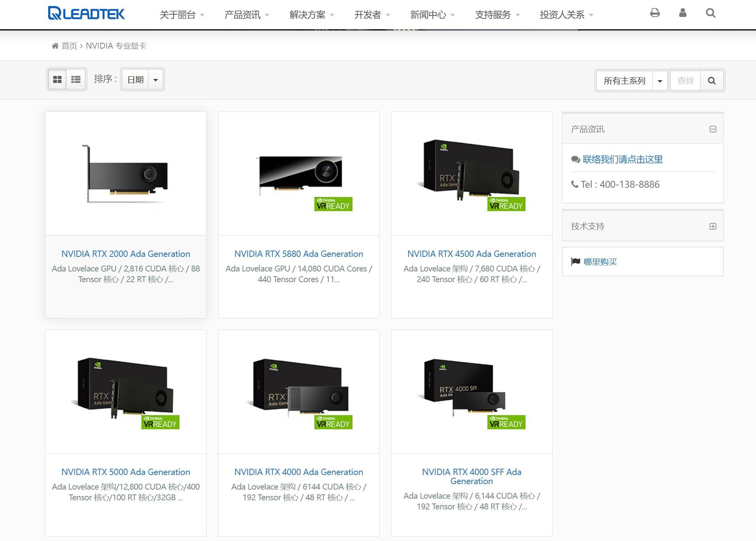Click the home icon in breadcrumb
756x541 pixels.
[x=55, y=46]
